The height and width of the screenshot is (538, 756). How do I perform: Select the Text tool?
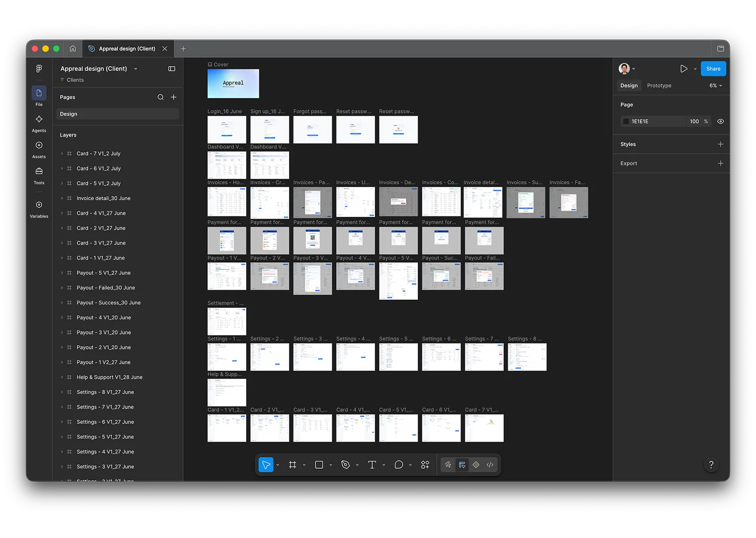372,465
